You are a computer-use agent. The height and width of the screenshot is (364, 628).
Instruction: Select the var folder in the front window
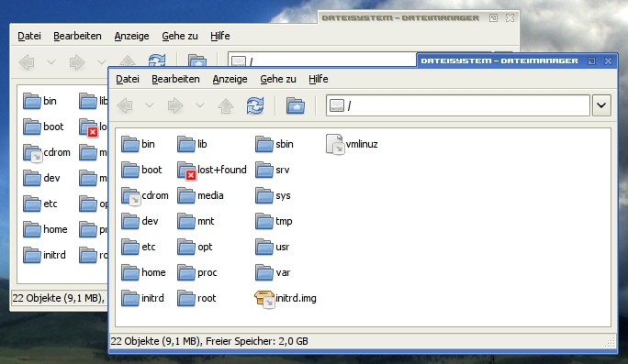pyautogui.click(x=273, y=272)
